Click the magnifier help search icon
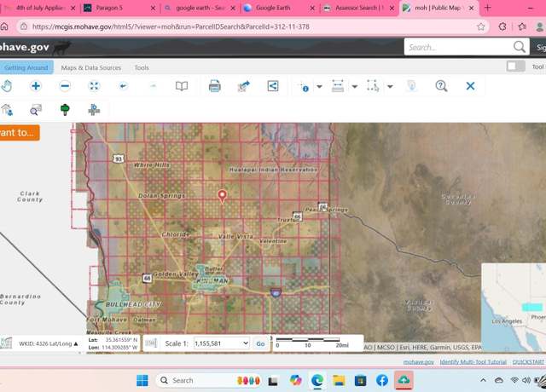The height and width of the screenshot is (392, 546). point(441,86)
